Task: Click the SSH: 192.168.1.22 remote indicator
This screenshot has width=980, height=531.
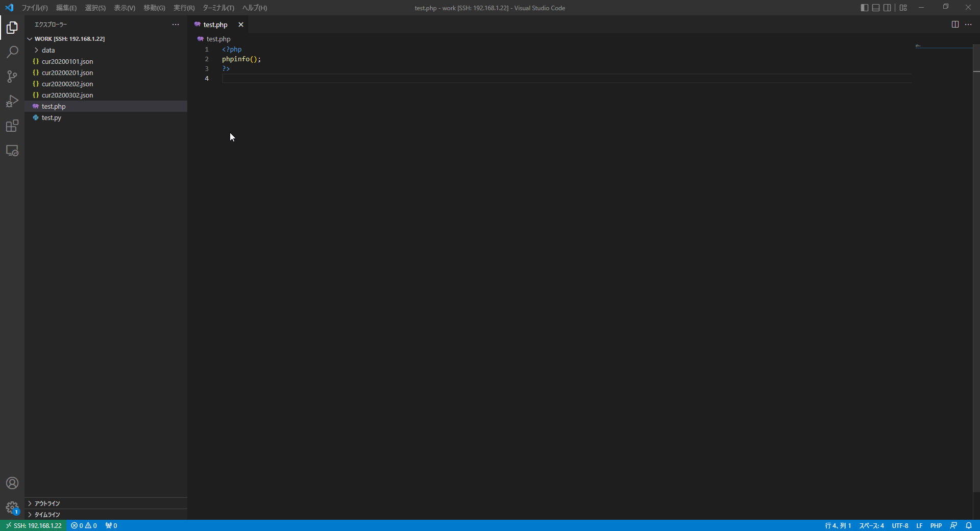Action: [33, 525]
